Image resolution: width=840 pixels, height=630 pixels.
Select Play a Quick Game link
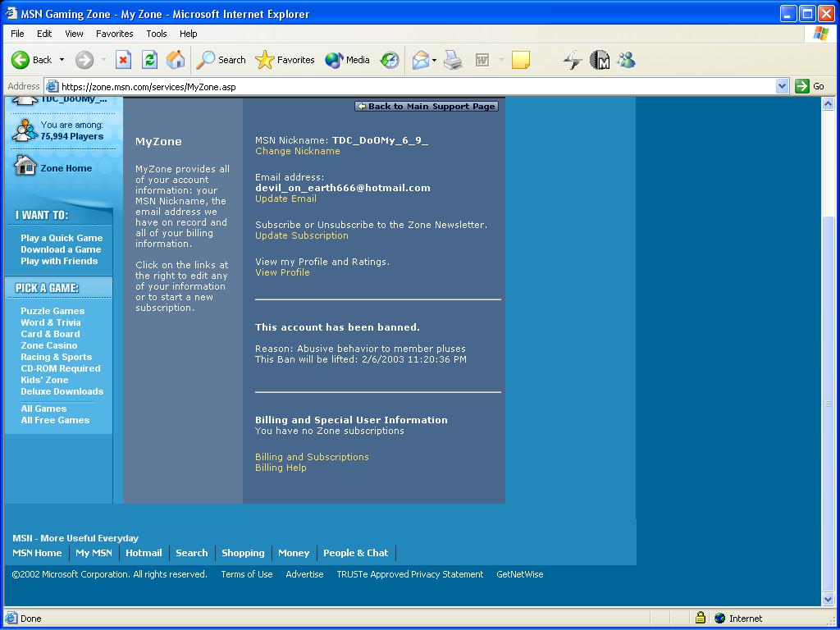pyautogui.click(x=62, y=238)
